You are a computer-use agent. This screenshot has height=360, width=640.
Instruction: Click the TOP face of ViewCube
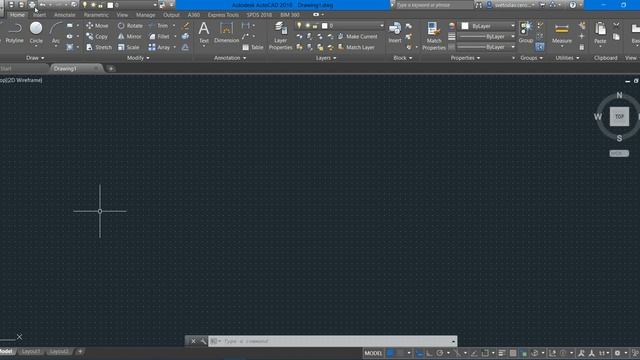pos(619,117)
